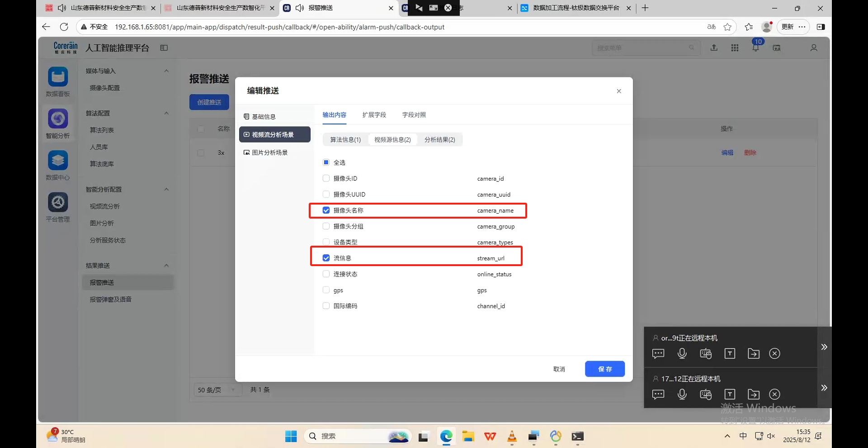868x448 pixels.
Task: Collapse the 算法配置 menu group
Action: [166, 113]
